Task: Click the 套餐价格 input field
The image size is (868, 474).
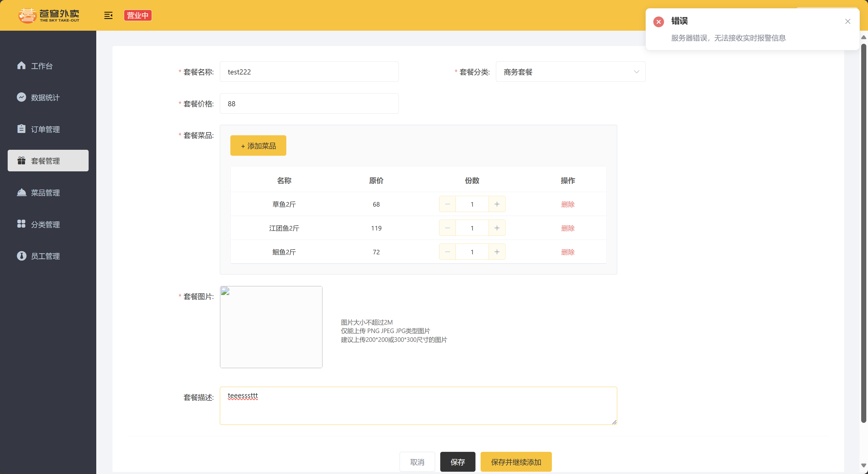Action: pos(309,104)
